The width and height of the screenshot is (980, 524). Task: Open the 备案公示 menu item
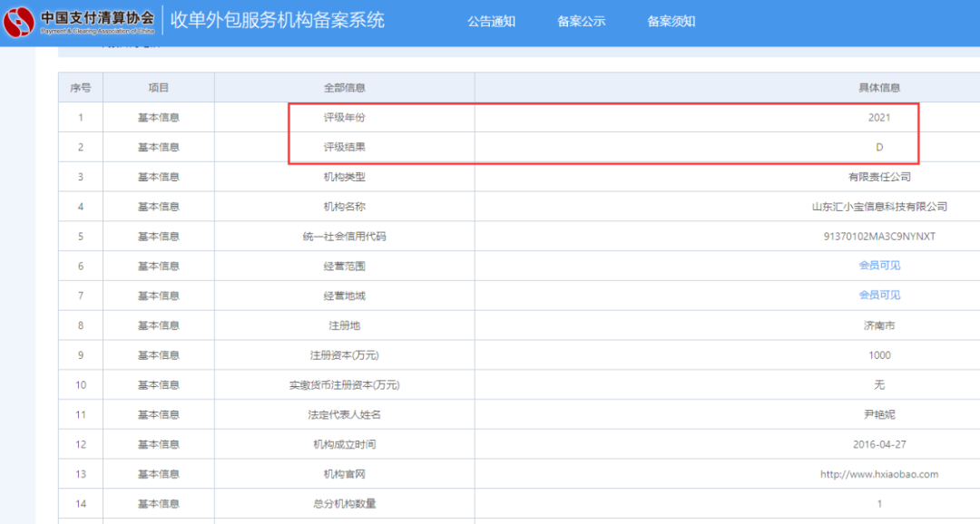(x=582, y=21)
